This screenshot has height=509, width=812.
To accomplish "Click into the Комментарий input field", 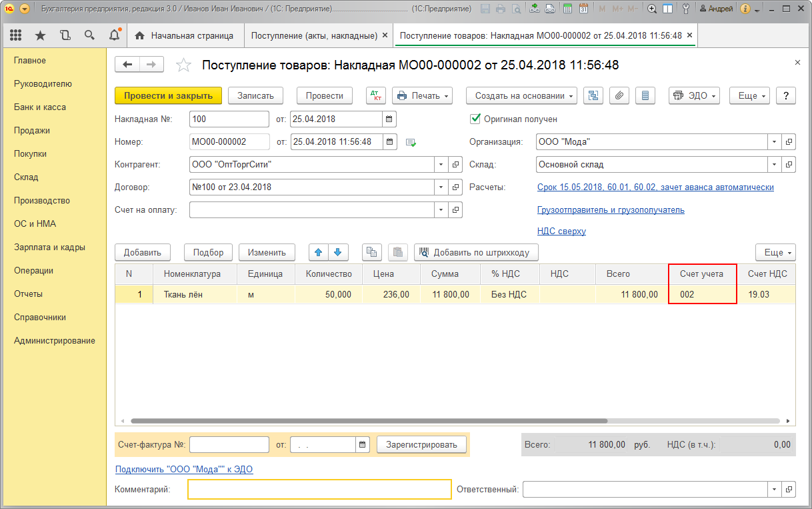I will [319, 489].
